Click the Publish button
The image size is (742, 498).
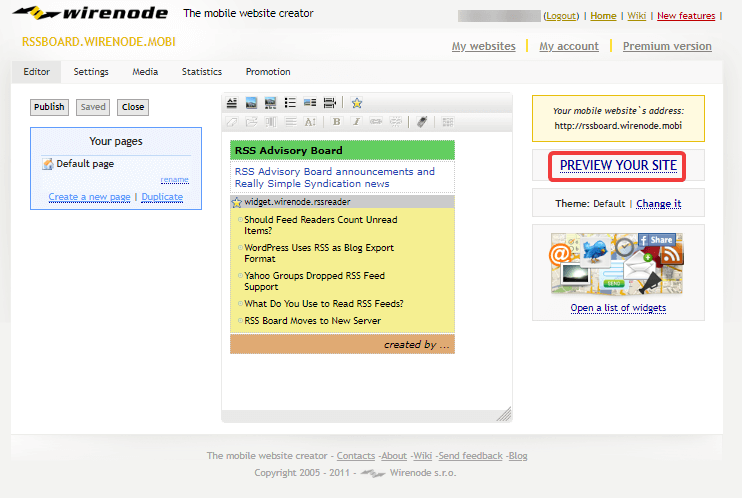(49, 107)
